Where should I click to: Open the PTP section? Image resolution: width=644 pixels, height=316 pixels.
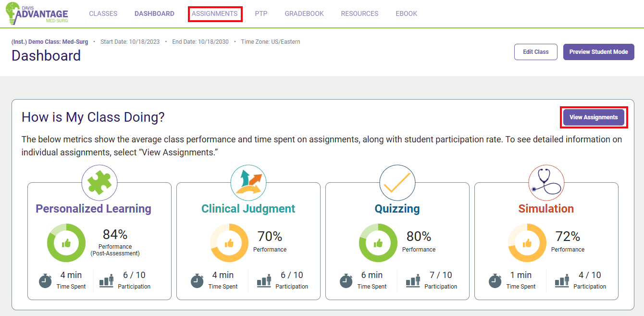click(x=261, y=13)
